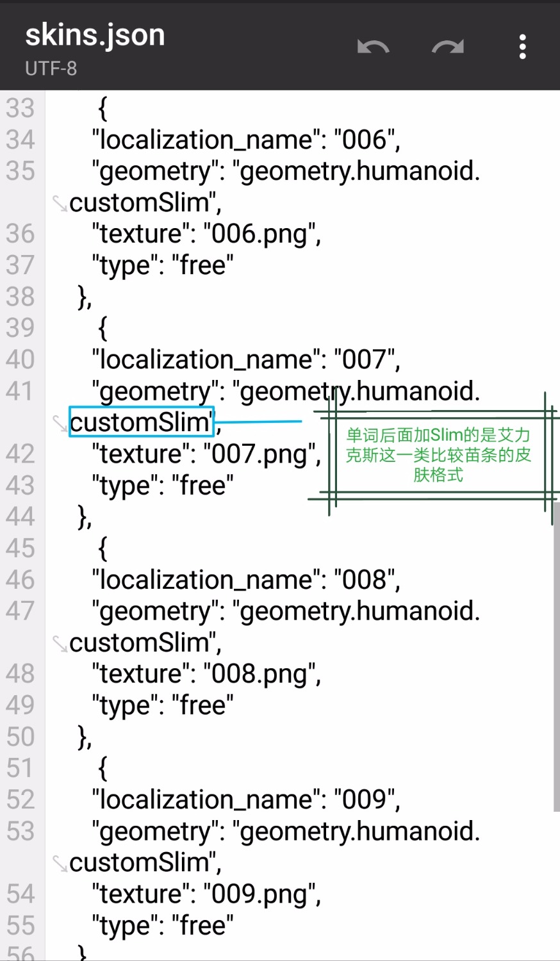Tap the redo arrow icon
This screenshot has height=961, width=560.
[x=448, y=47]
